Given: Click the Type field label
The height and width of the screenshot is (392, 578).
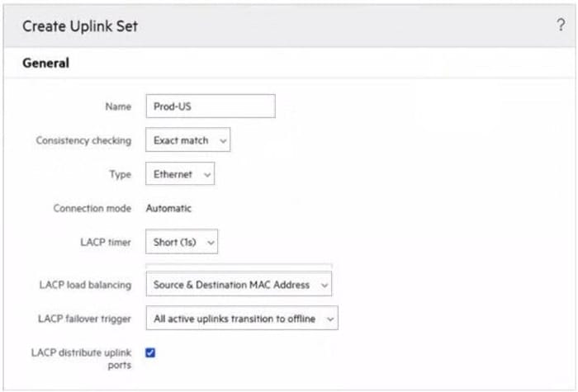Looking at the screenshot, I should (x=121, y=174).
